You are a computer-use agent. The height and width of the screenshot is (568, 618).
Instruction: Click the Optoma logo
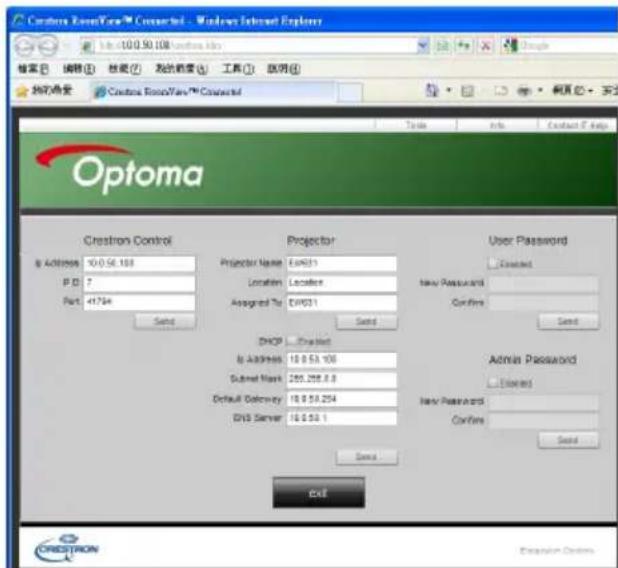[119, 168]
